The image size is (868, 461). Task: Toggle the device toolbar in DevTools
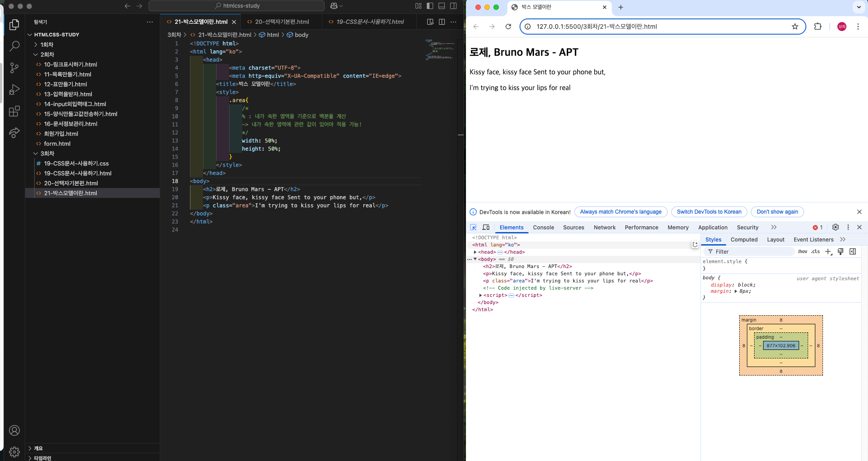(486, 227)
